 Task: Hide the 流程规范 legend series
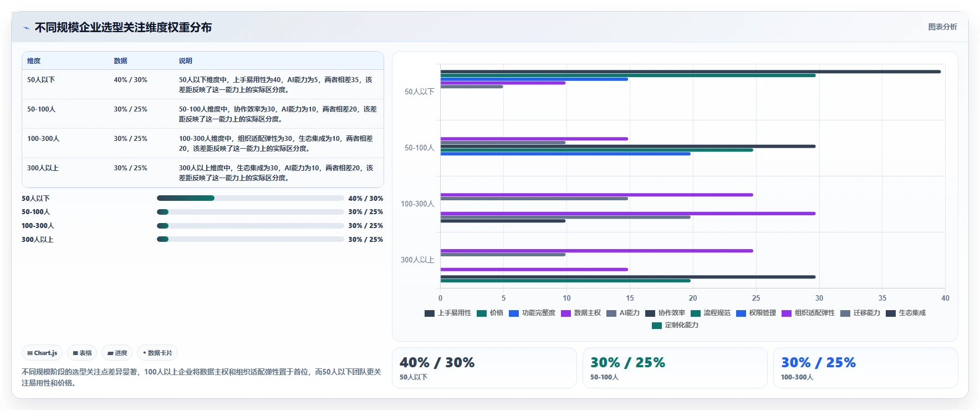(x=711, y=313)
